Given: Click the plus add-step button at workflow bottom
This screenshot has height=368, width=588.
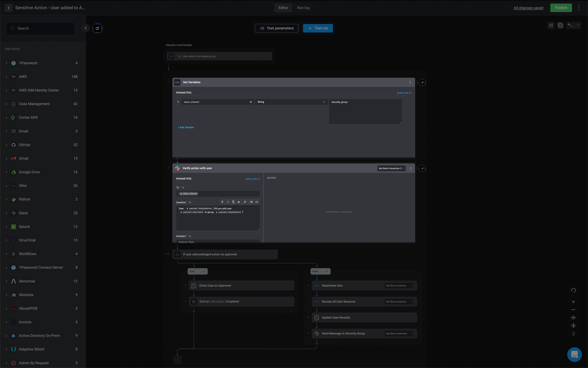Looking at the screenshot, I should [x=177, y=360].
